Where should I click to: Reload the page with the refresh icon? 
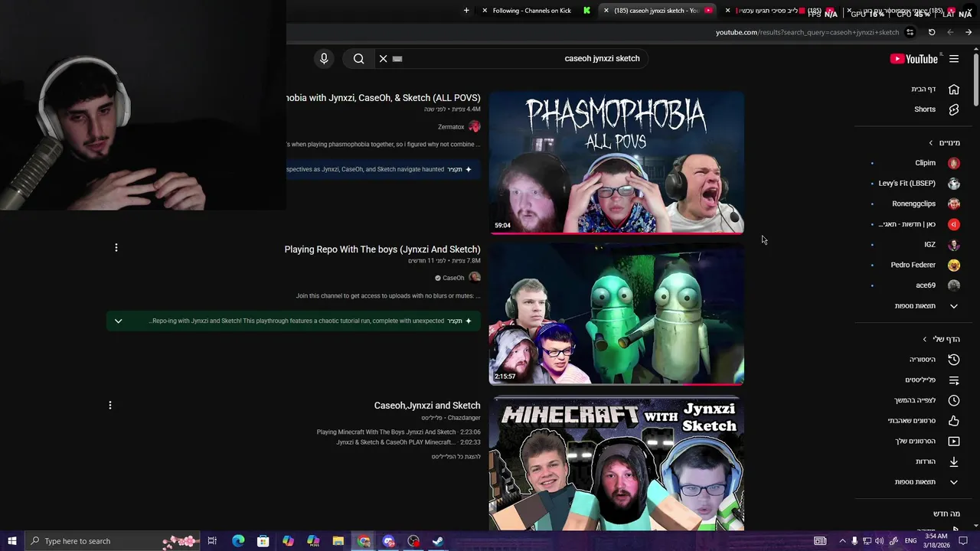(932, 32)
